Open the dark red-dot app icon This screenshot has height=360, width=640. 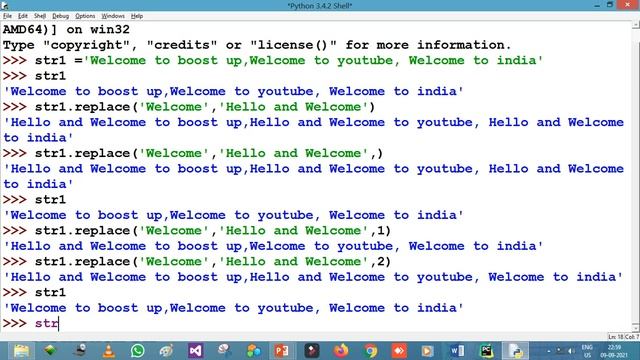[312, 351]
